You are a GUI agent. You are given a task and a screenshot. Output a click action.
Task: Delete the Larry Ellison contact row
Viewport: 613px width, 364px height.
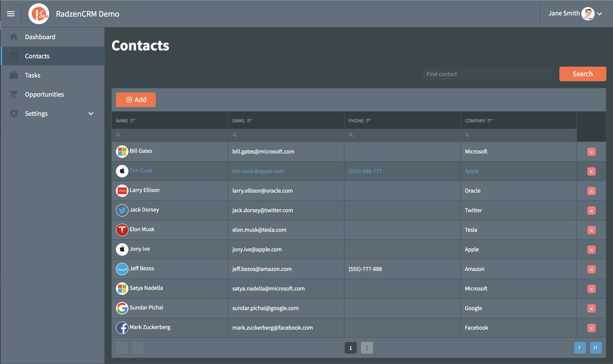591,191
